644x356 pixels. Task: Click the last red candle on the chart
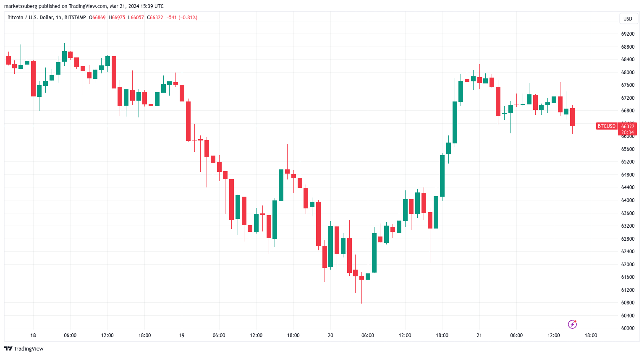click(x=572, y=117)
